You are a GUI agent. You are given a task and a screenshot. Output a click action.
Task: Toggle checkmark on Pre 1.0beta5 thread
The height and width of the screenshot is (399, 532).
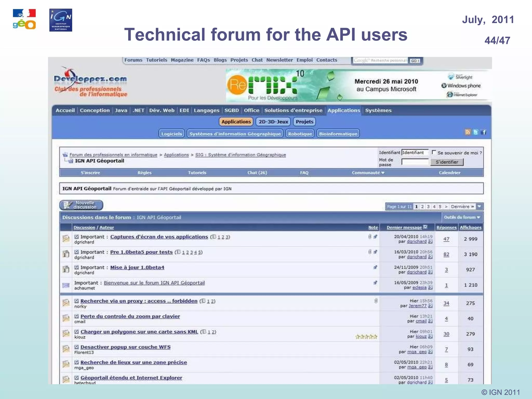coord(77,252)
